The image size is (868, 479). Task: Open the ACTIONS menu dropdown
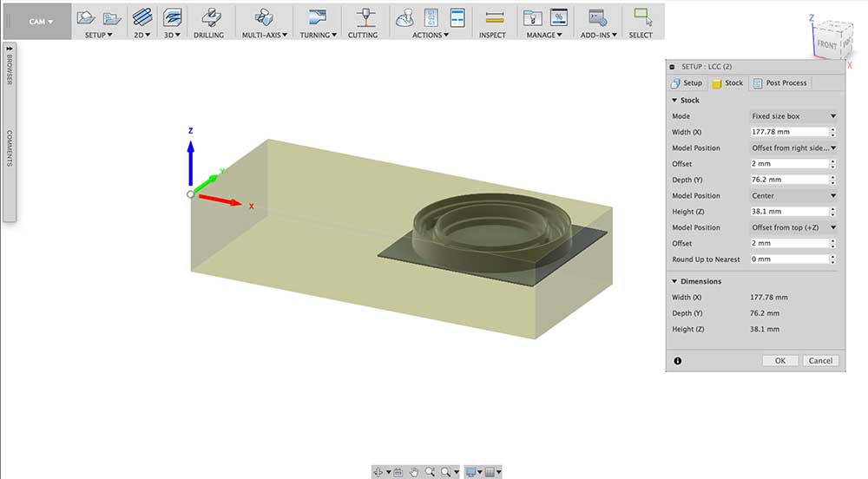click(431, 35)
